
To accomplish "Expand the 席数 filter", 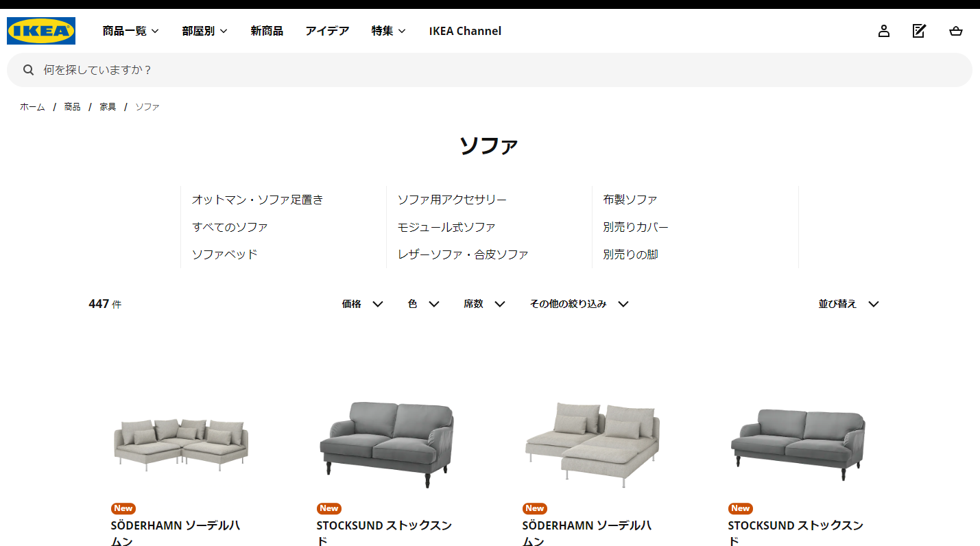I will click(485, 304).
